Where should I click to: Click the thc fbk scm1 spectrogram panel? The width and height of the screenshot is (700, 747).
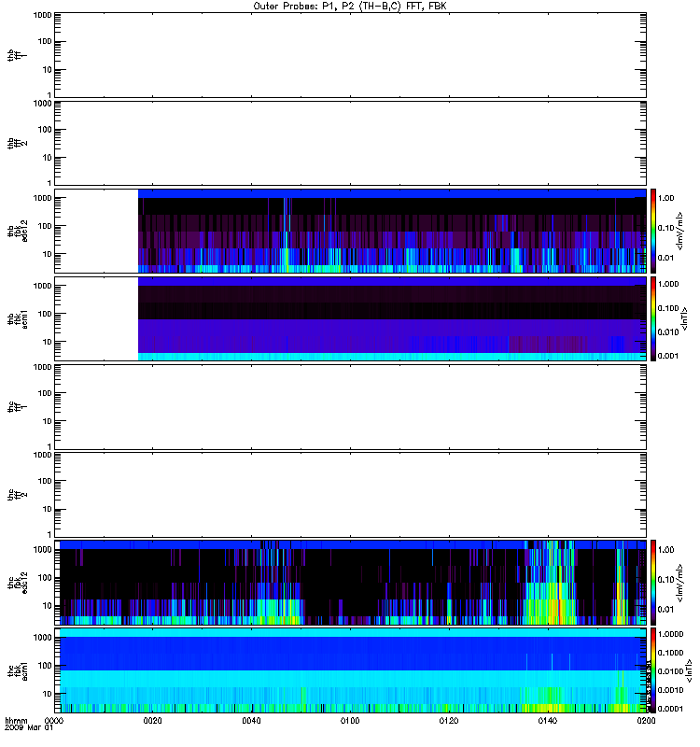[x=351, y=670]
